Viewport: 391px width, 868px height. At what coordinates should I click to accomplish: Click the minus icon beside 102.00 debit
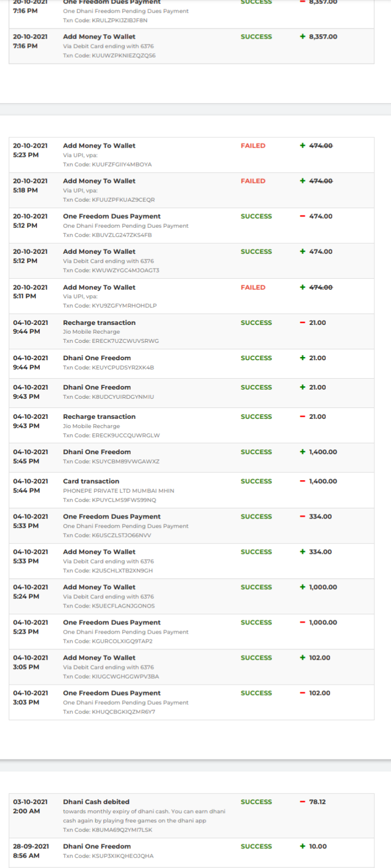(302, 693)
